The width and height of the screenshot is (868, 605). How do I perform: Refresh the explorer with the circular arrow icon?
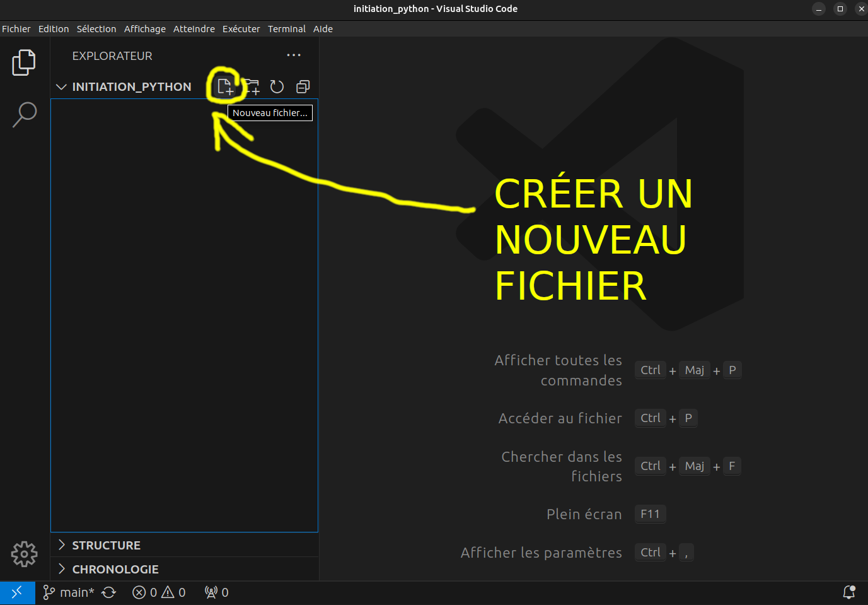click(x=277, y=86)
